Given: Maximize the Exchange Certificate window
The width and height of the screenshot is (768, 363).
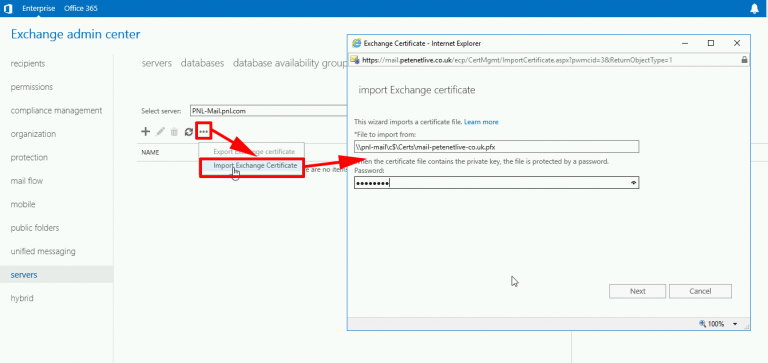Looking at the screenshot, I should pos(711,43).
